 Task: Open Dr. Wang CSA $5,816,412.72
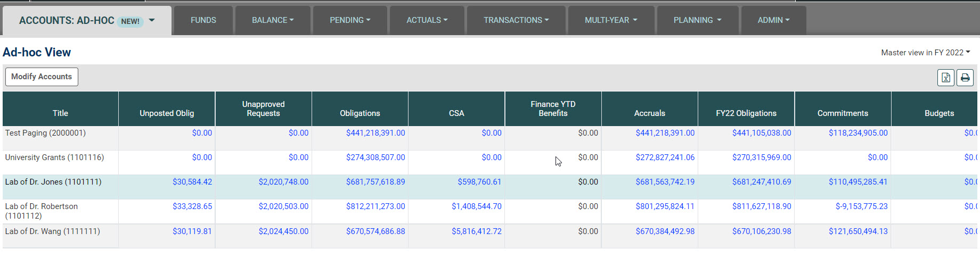click(477, 231)
